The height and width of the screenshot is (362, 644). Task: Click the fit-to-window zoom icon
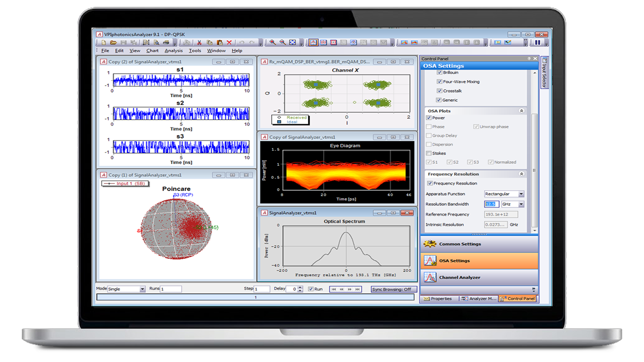(293, 42)
